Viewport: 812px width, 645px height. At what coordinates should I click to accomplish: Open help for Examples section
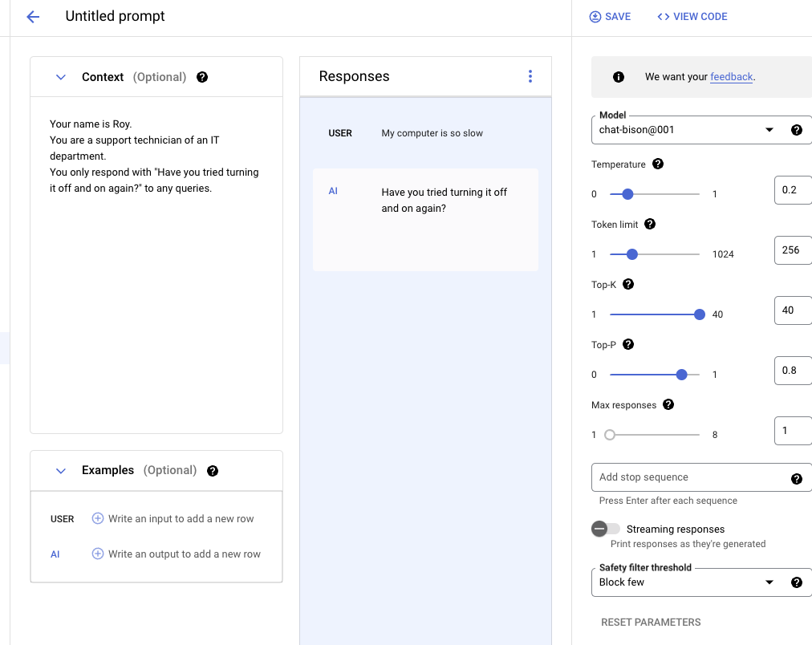coord(213,471)
